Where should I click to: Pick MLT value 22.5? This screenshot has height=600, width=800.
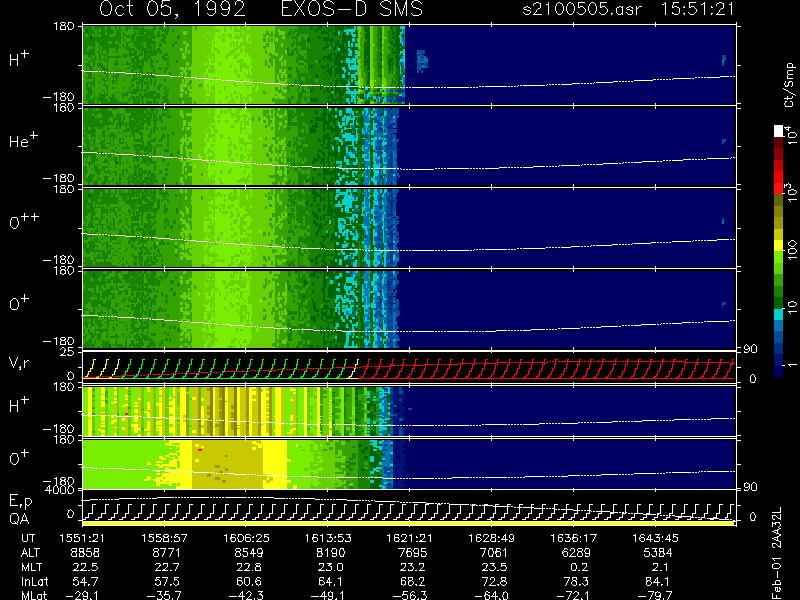[85, 567]
